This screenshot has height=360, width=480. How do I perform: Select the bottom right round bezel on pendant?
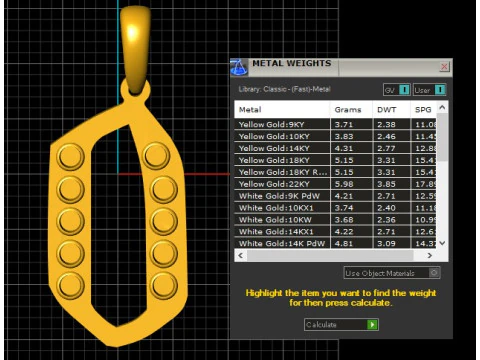(x=163, y=286)
